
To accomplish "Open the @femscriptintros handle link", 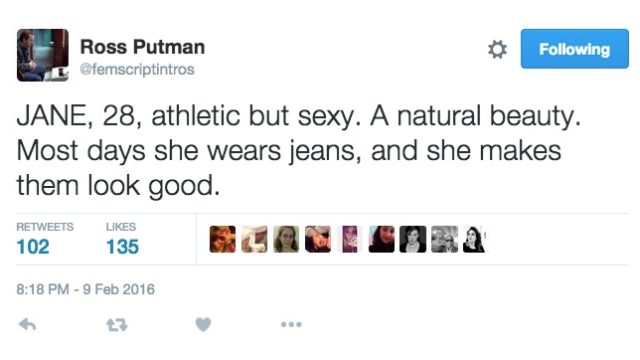I will tap(137, 69).
